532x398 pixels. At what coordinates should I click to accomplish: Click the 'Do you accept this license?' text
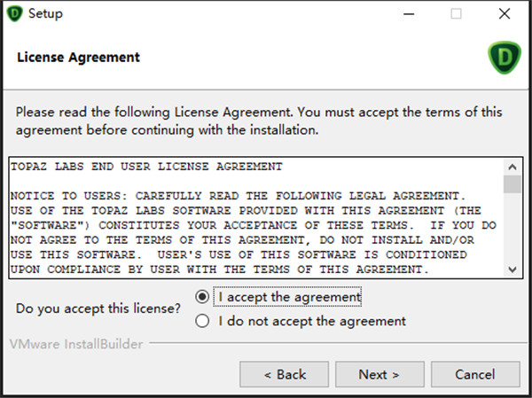(98, 308)
